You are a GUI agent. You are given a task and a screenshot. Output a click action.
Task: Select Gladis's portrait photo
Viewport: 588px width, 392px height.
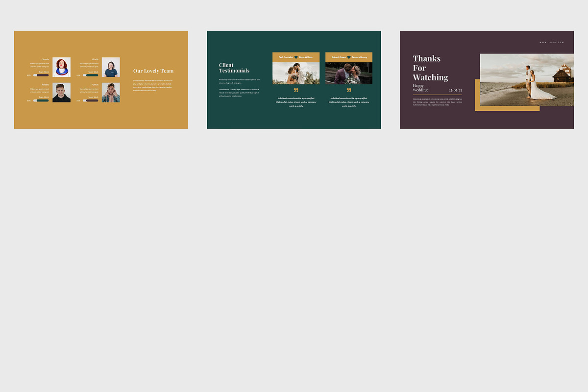111,67
